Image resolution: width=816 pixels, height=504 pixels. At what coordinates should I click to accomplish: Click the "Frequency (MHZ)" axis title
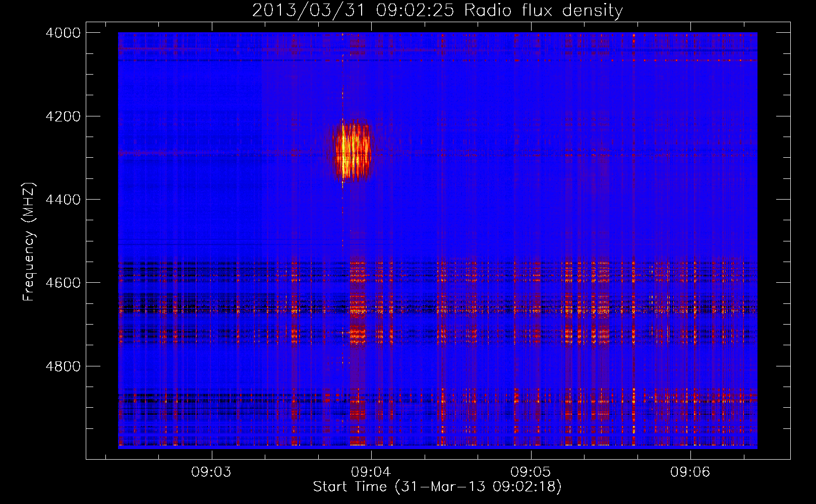click(x=29, y=242)
